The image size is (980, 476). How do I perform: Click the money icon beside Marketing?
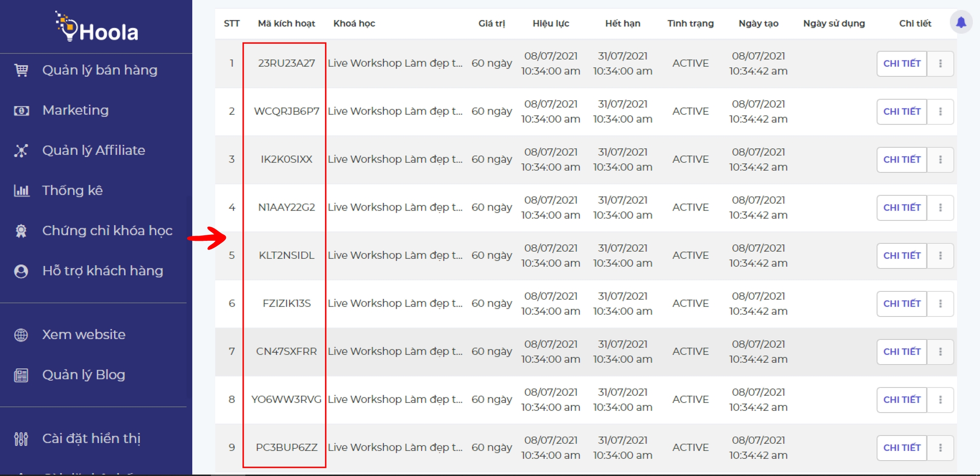(21, 111)
